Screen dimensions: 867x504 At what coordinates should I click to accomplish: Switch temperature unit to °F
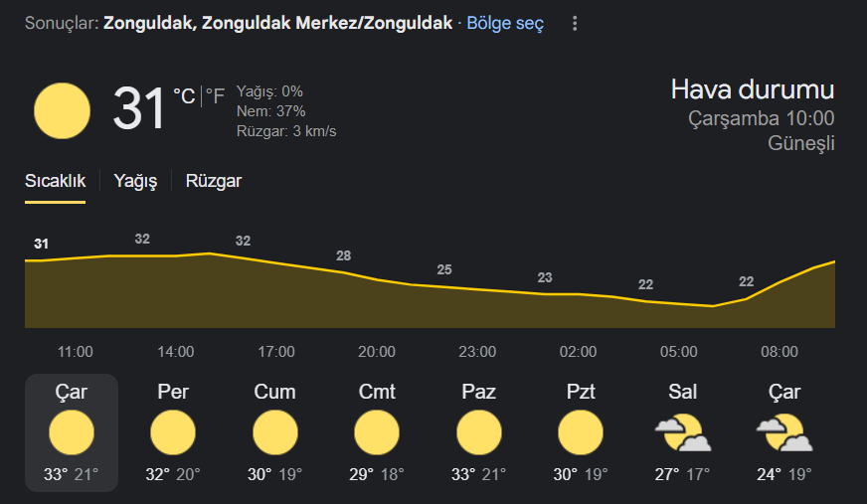(x=215, y=96)
